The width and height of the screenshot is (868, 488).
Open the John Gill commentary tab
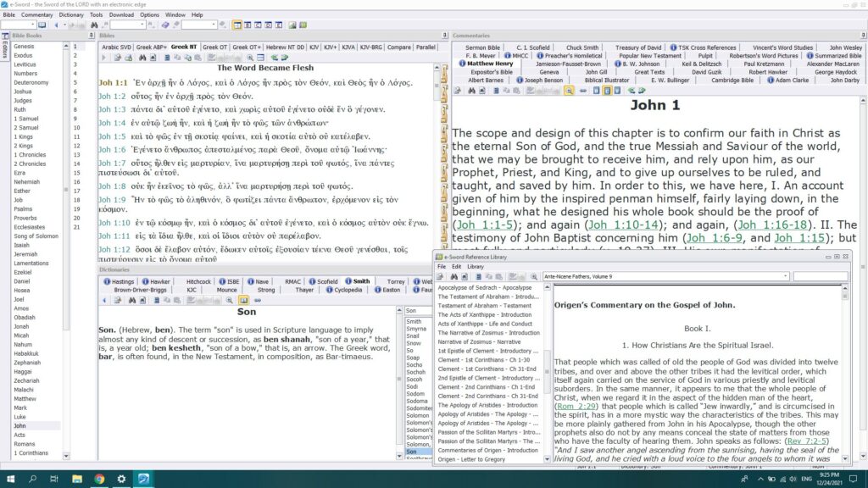click(x=596, y=72)
